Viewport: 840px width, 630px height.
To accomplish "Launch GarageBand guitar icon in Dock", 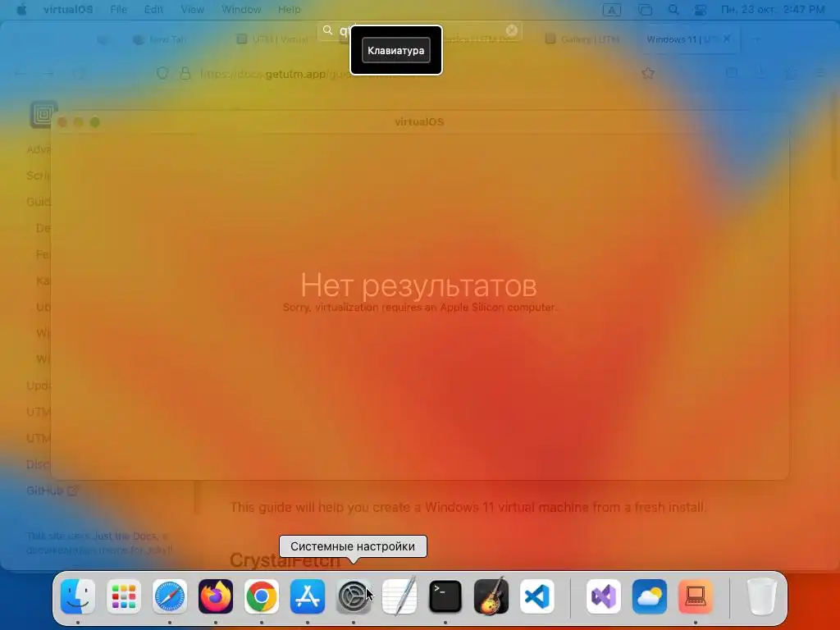I will (491, 596).
